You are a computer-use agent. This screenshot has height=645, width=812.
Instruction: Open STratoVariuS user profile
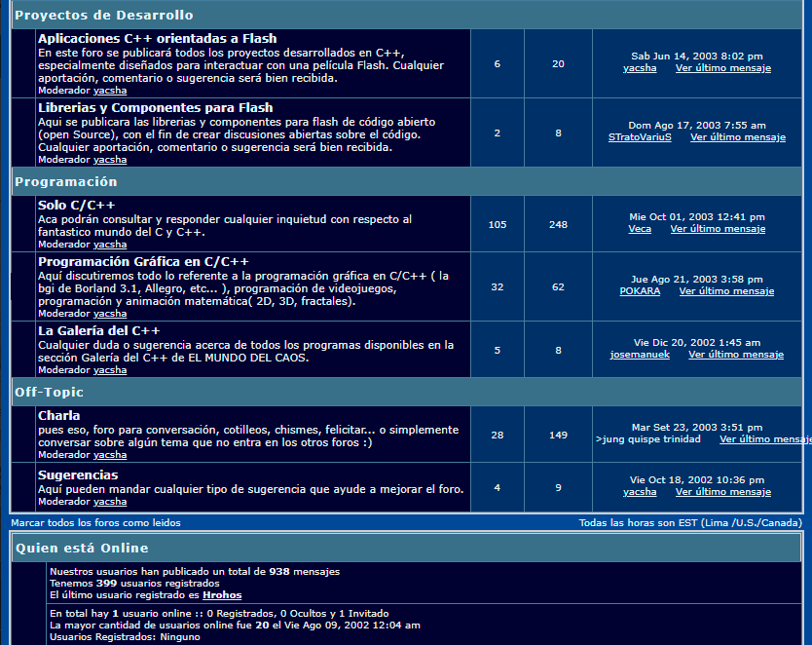[x=640, y=137]
